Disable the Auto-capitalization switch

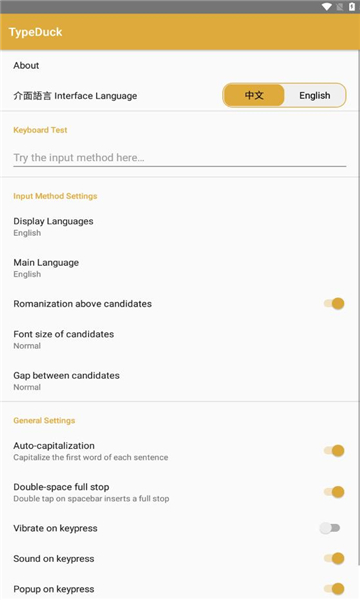[334, 451]
